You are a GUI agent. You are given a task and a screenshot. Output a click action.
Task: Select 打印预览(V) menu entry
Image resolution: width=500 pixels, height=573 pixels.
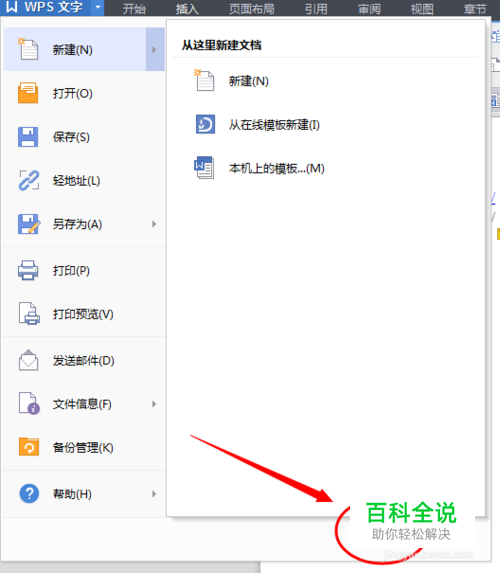pyautogui.click(x=84, y=314)
